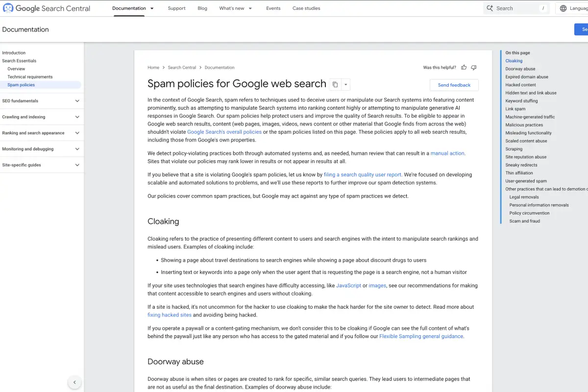Screen dimensions: 588x392
Task: Jump to Policy circumvention section
Action: (x=530, y=213)
